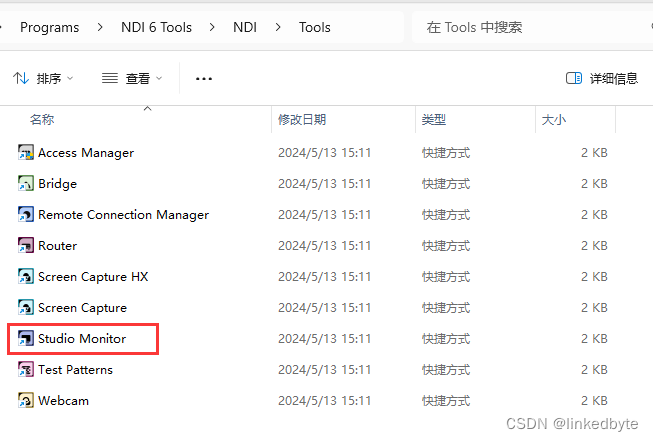
Task: Click the 快捷方式 type of Access Manager
Action: click(x=446, y=153)
